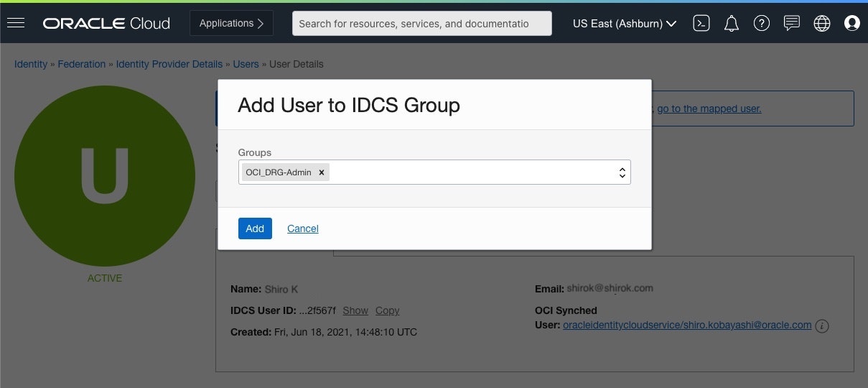Expand the Groups dropdown arrows
Viewport: 868px width, 388px height.
pos(622,172)
